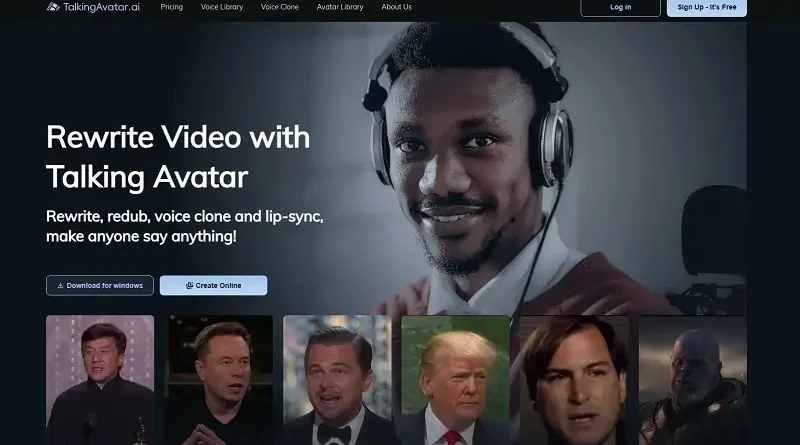The height and width of the screenshot is (445, 800).
Task: Click the 'make anyone say anything!' tagline
Action: 141,236
